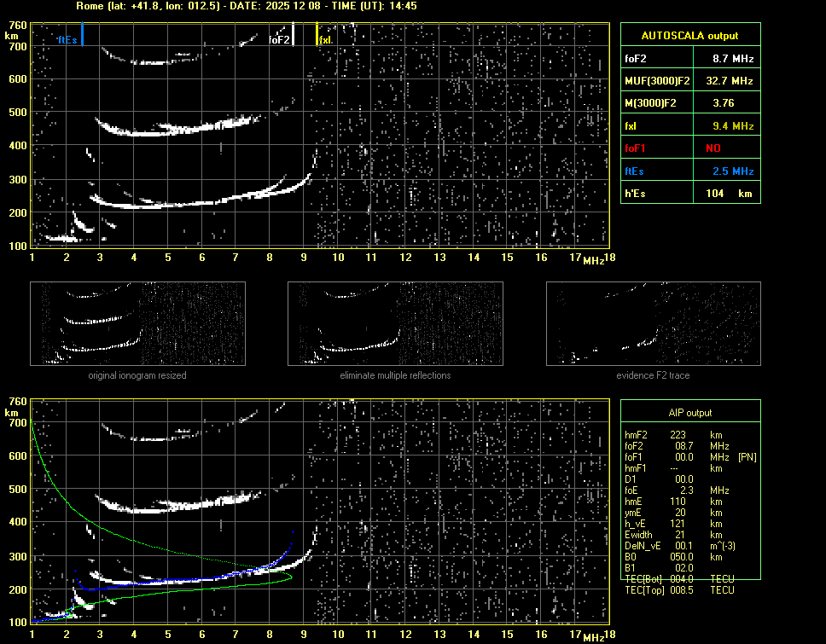
Task: Click the foF2 8.7 MHz value cell
Action: 732,59
